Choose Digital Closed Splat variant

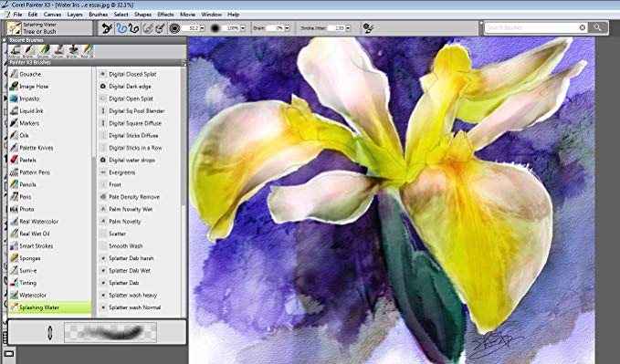coord(139,74)
